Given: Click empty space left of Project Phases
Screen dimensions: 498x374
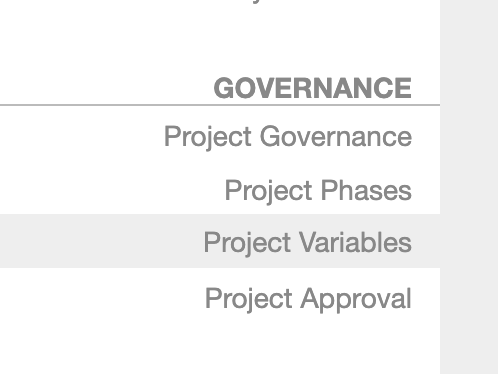Looking at the screenshot, I should (x=110, y=190).
